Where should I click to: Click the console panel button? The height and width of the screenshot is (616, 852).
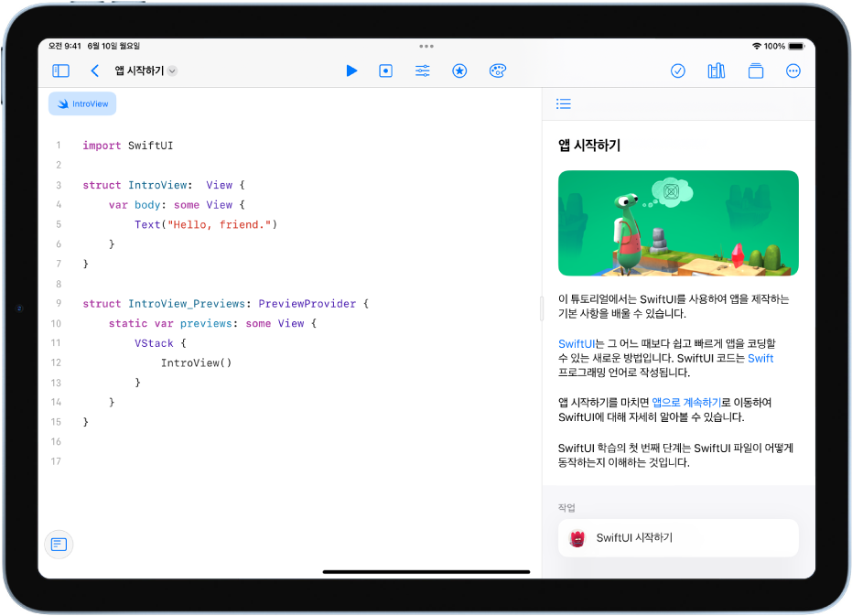59,545
